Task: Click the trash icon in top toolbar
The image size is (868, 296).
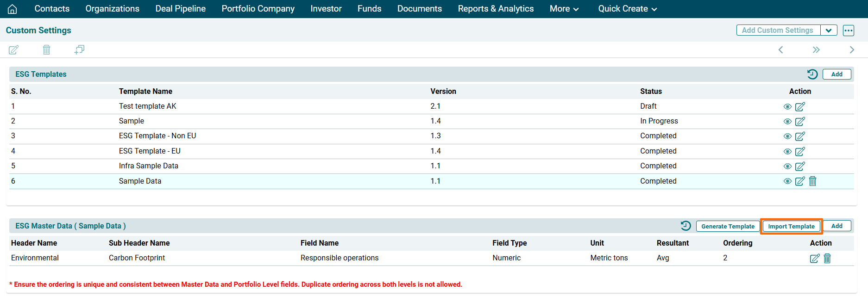Action: coord(46,50)
